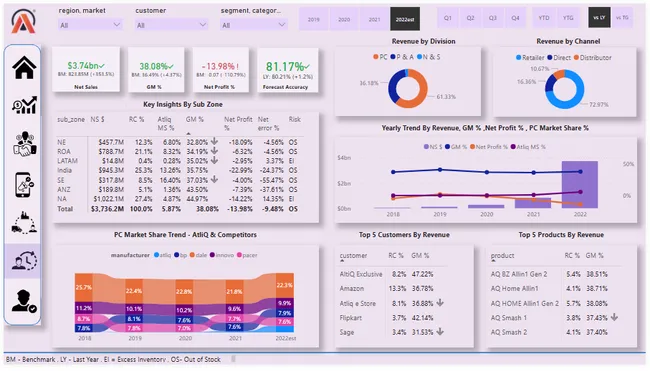650x371 pixels.
Task: Select the Amazon customer row
Action: 392,289
